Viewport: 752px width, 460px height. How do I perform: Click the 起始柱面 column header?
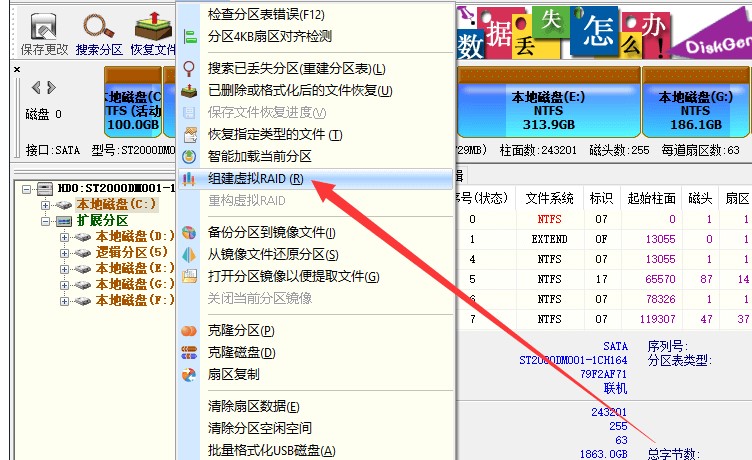tap(651, 198)
